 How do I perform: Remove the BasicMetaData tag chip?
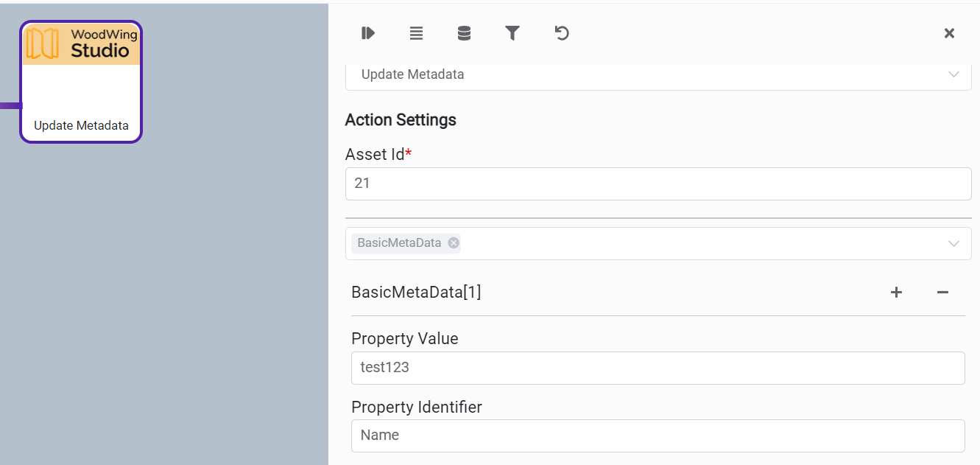click(x=454, y=243)
